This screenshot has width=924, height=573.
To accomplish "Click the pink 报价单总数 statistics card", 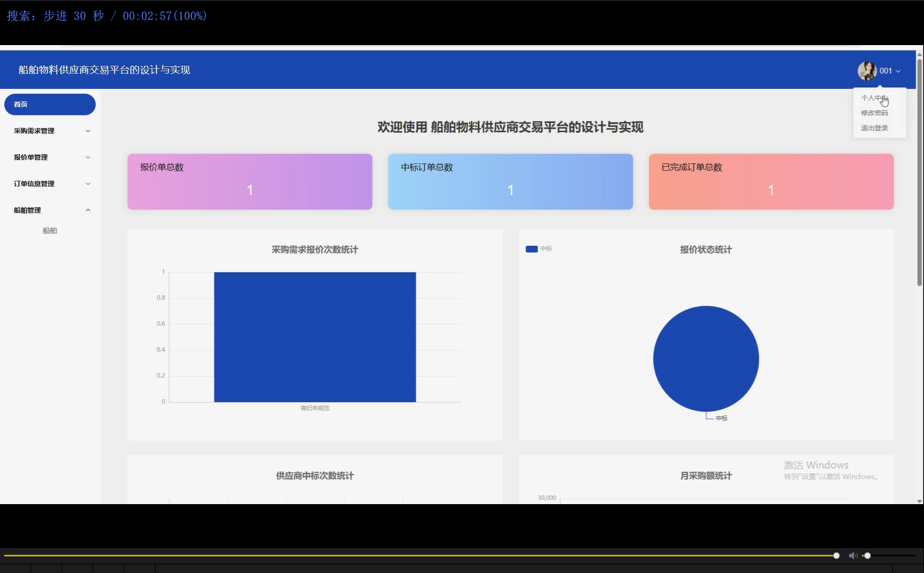I will [249, 182].
